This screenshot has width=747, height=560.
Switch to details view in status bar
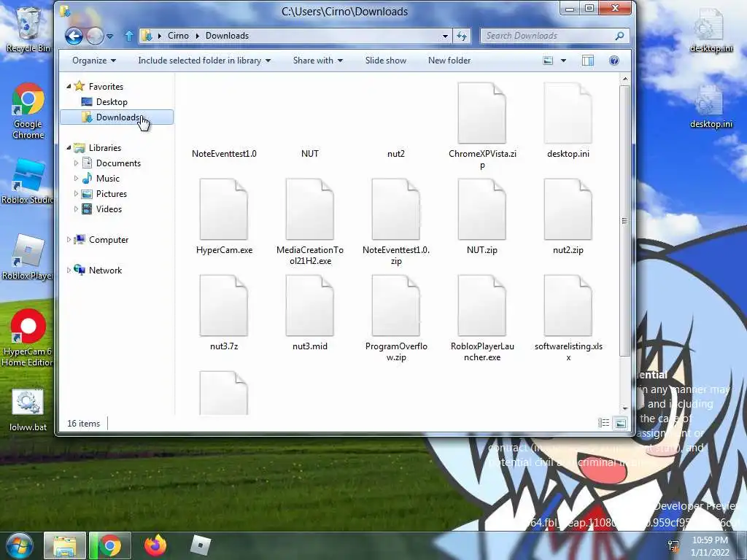point(603,423)
